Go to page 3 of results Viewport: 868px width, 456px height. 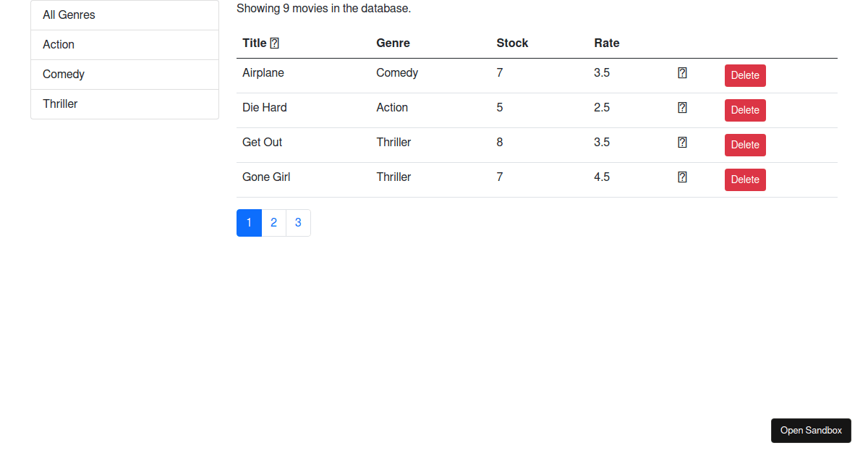[298, 222]
